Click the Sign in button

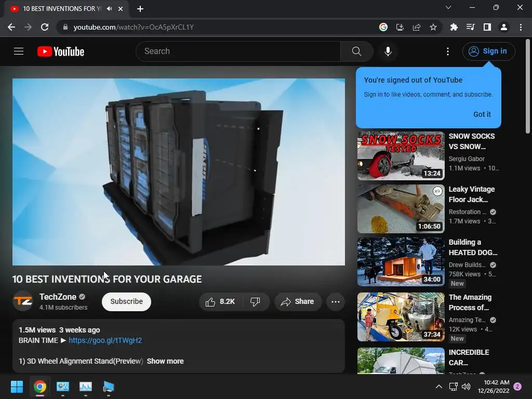click(x=488, y=51)
